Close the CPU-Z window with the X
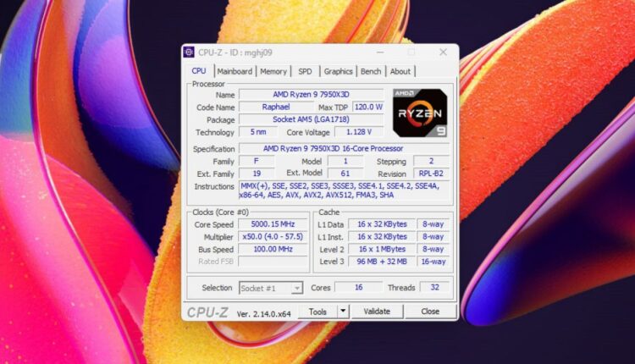 tap(442, 52)
